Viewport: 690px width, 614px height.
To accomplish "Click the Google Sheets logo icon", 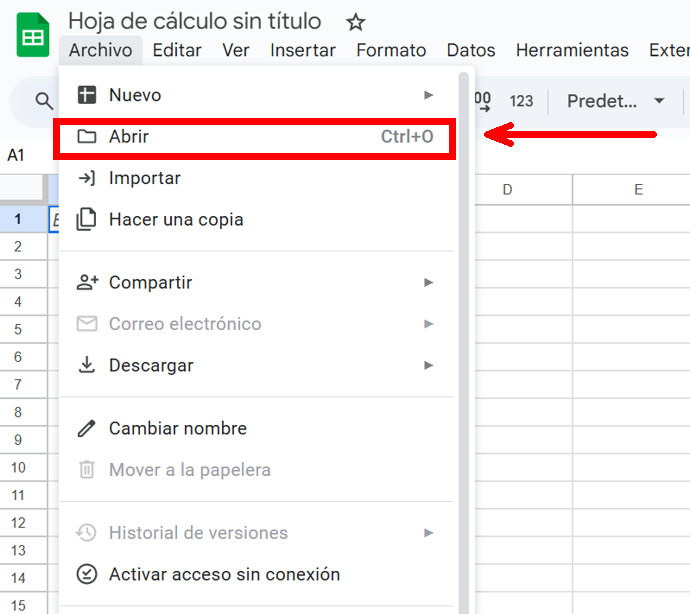I will pos(33,37).
